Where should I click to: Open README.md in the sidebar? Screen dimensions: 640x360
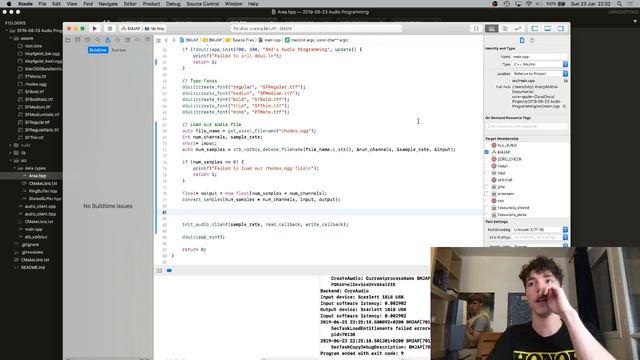point(33,268)
